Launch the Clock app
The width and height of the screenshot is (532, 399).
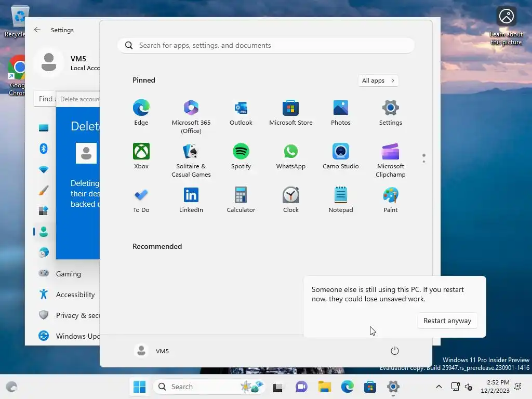tap(291, 200)
